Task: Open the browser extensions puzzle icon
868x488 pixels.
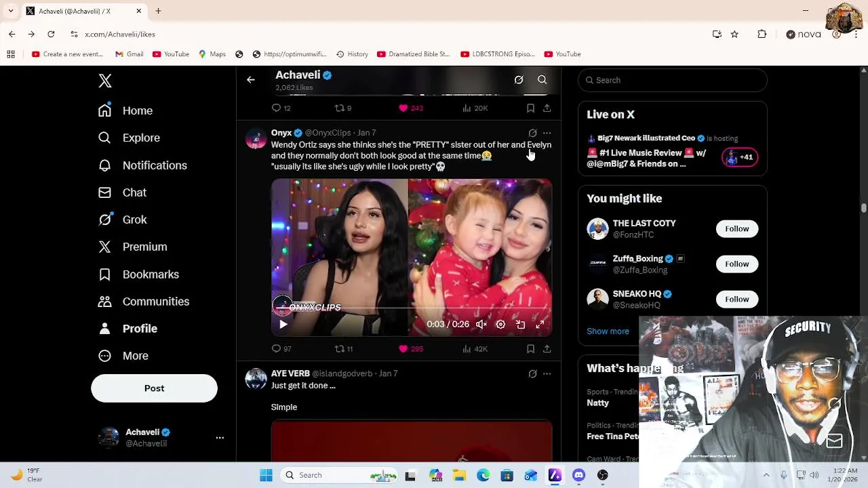Action: point(762,34)
